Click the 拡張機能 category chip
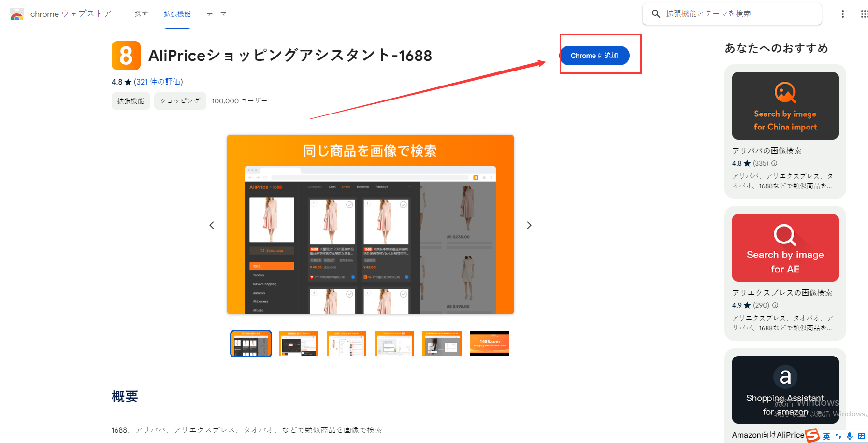Screen dimensions: 868x443 click(x=131, y=101)
